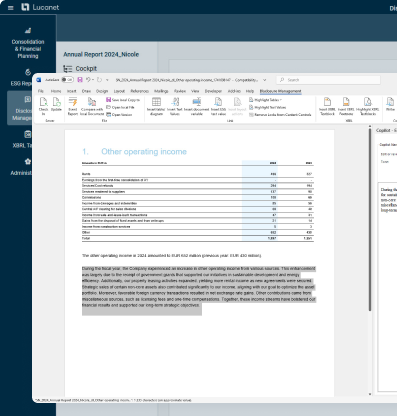Click Remove Links from Content Controls
Viewport: 397px width, 416px height.
280,115
